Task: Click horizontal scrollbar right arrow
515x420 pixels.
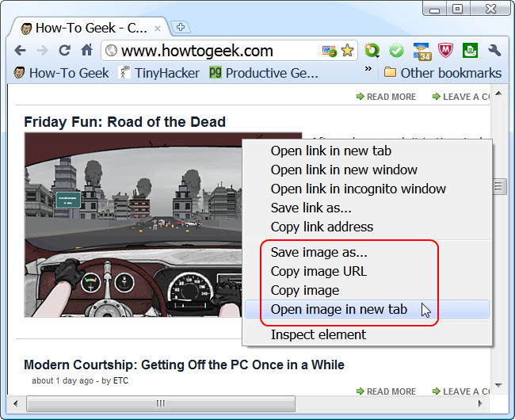Action: 480,403
